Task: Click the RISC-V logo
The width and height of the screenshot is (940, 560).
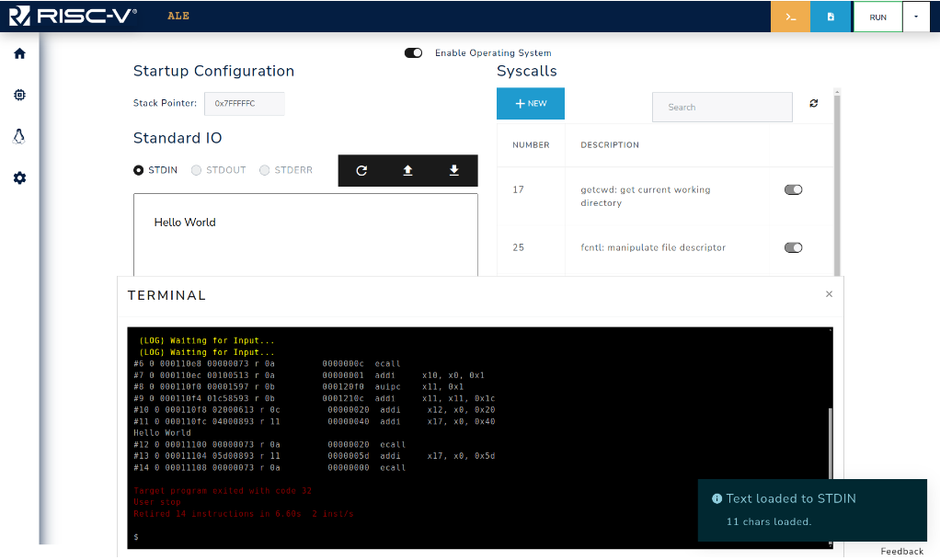Action: coord(73,16)
